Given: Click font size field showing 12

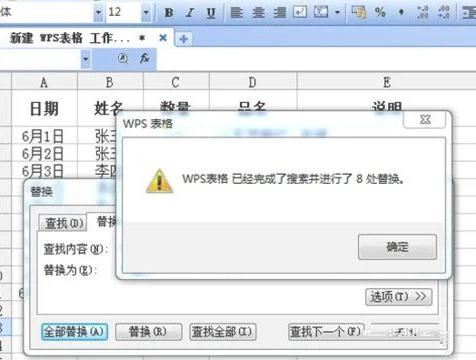Looking at the screenshot, I should pos(124,12).
